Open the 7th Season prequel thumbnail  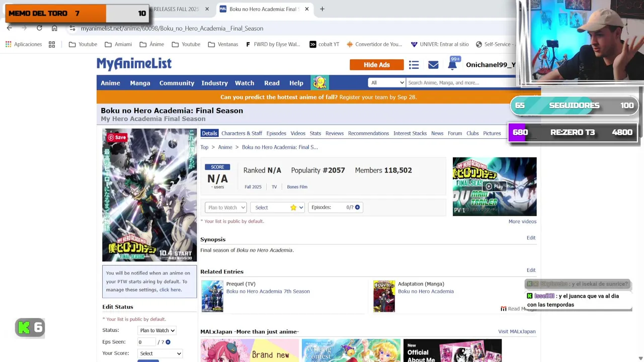tap(212, 296)
